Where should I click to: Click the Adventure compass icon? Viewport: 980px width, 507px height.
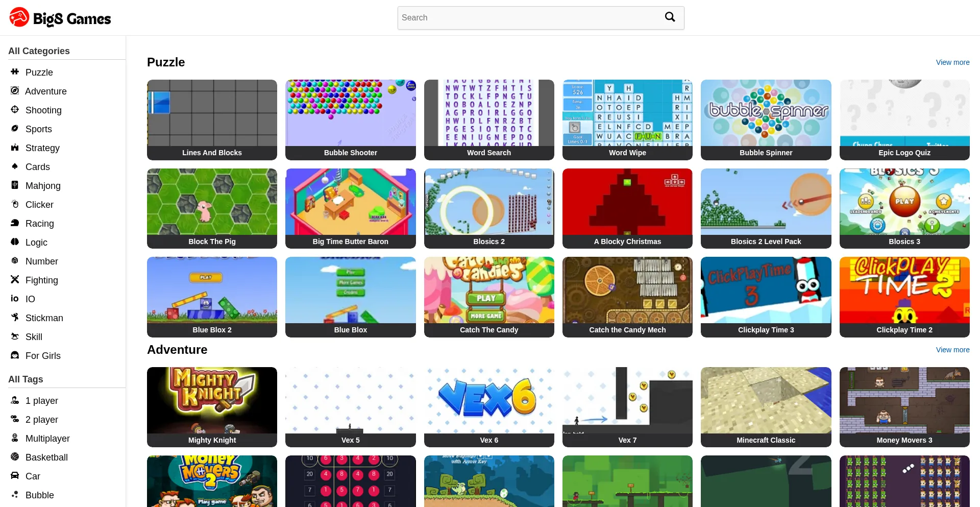15,91
